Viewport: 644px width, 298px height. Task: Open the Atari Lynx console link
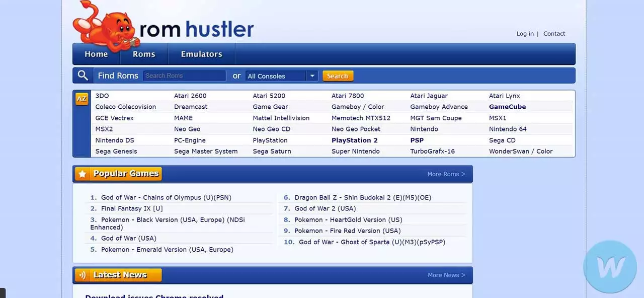(x=505, y=96)
